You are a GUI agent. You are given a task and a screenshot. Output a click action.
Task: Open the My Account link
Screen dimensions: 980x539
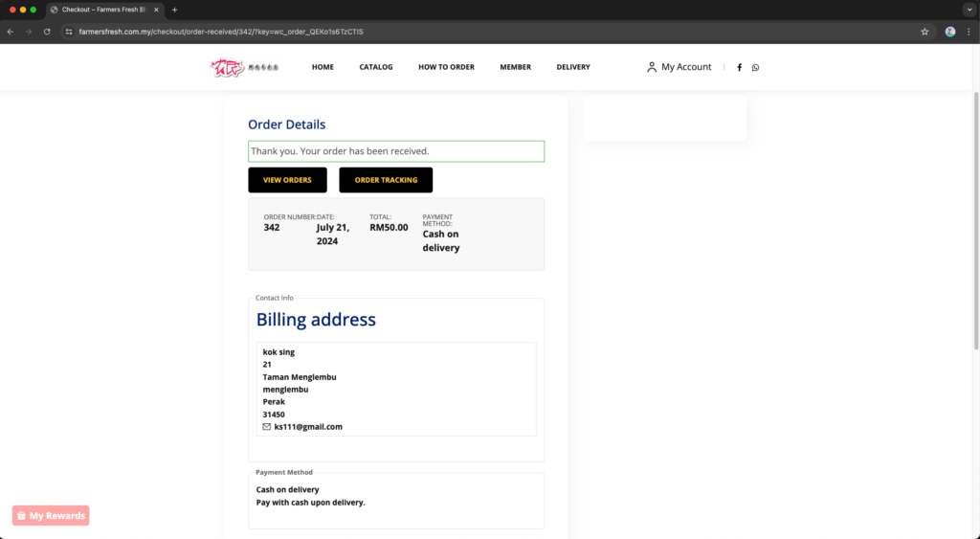(679, 67)
